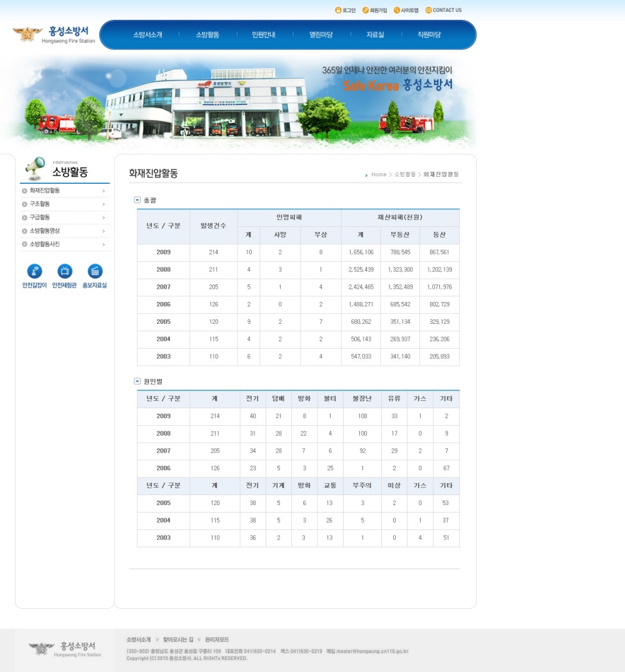Open the 홍보자료실 clapperboard icon
Screen dimensions: 625x672
click(95, 271)
